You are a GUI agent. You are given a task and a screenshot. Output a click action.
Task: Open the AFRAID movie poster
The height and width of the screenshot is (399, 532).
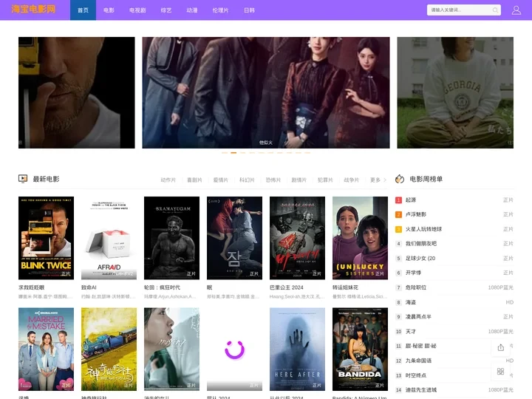tap(109, 238)
